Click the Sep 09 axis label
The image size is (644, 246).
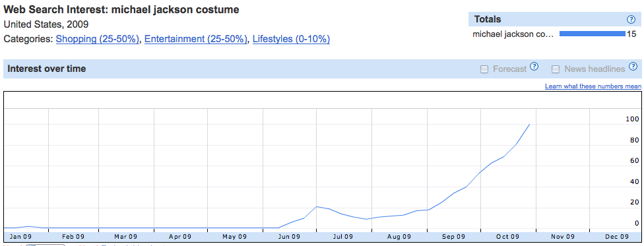tap(453, 237)
